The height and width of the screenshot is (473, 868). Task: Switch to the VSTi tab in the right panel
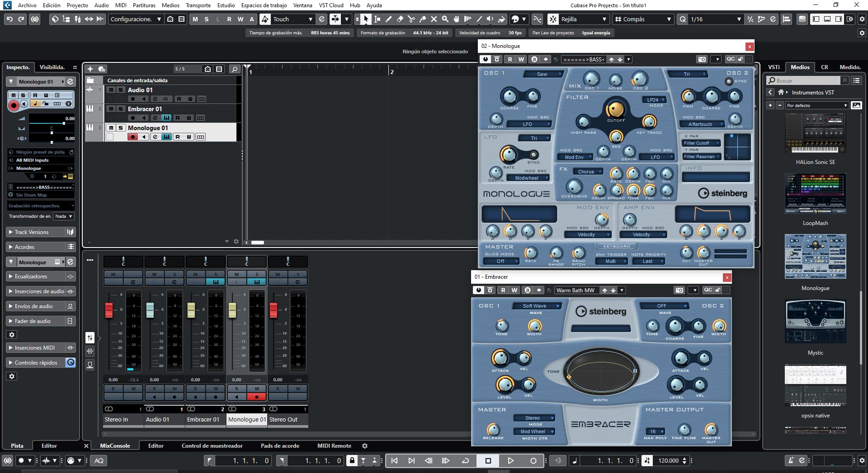coord(774,67)
